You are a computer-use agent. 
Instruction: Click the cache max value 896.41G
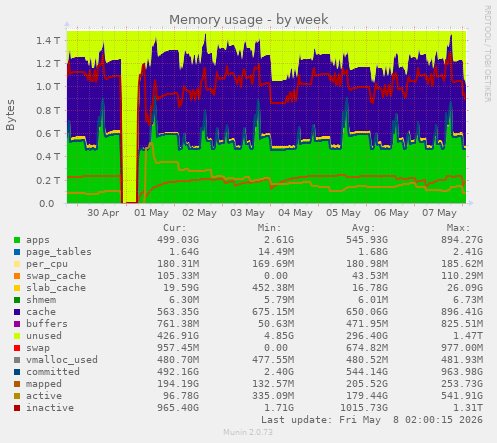click(462, 312)
